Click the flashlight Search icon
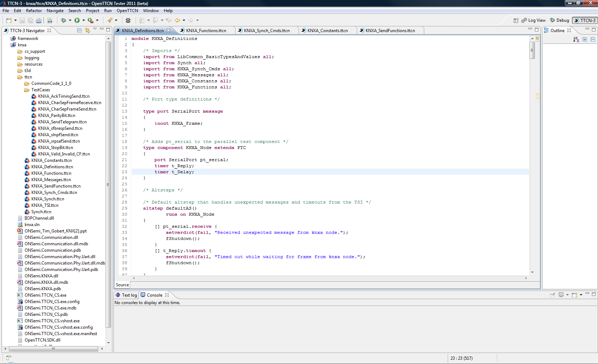 coord(110,20)
